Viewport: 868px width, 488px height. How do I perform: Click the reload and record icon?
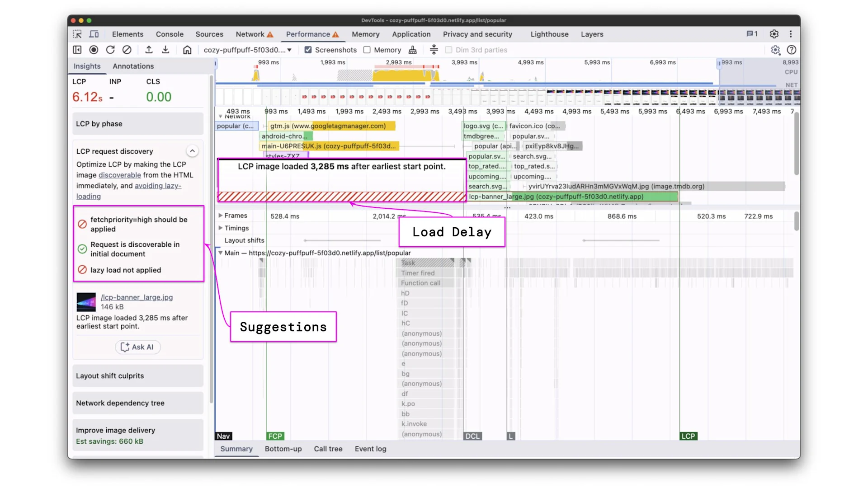[110, 50]
